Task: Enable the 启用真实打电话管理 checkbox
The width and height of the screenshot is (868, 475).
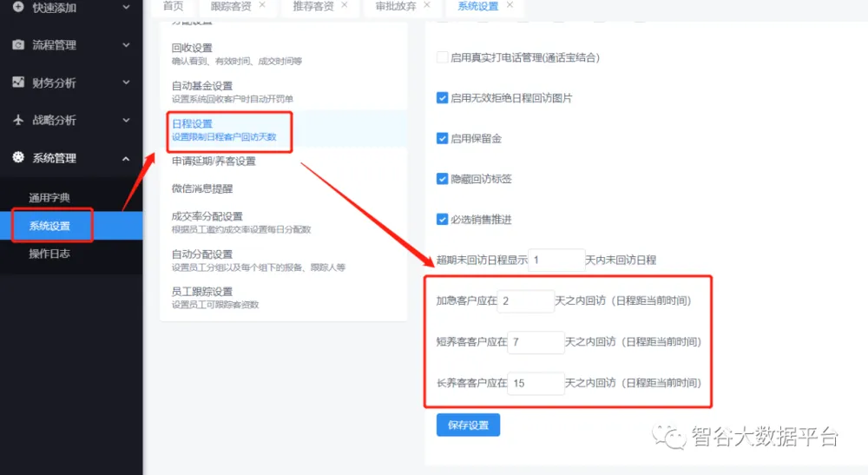Action: click(x=442, y=57)
